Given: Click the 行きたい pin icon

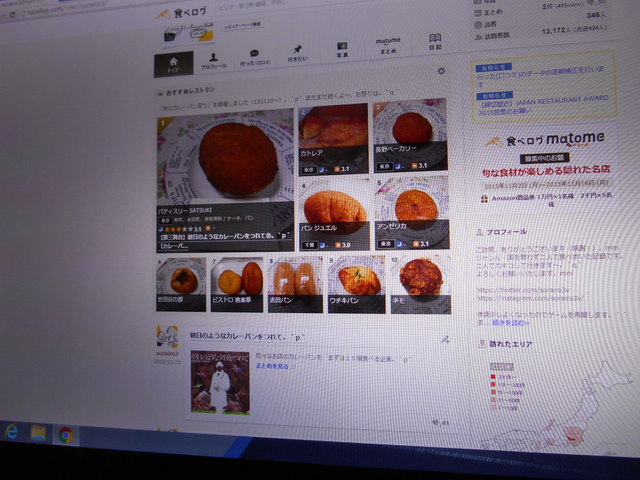Looking at the screenshot, I should [297, 54].
